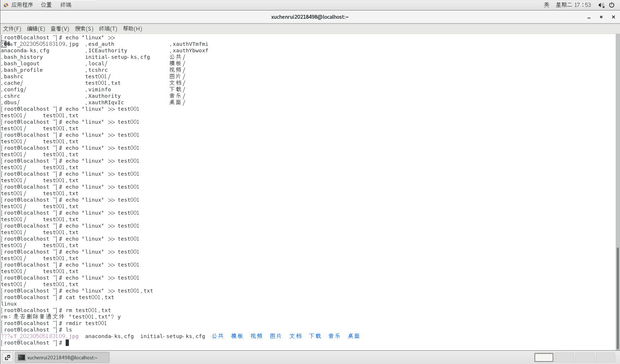Click the blue 模板 folder in ls output

(x=237, y=336)
